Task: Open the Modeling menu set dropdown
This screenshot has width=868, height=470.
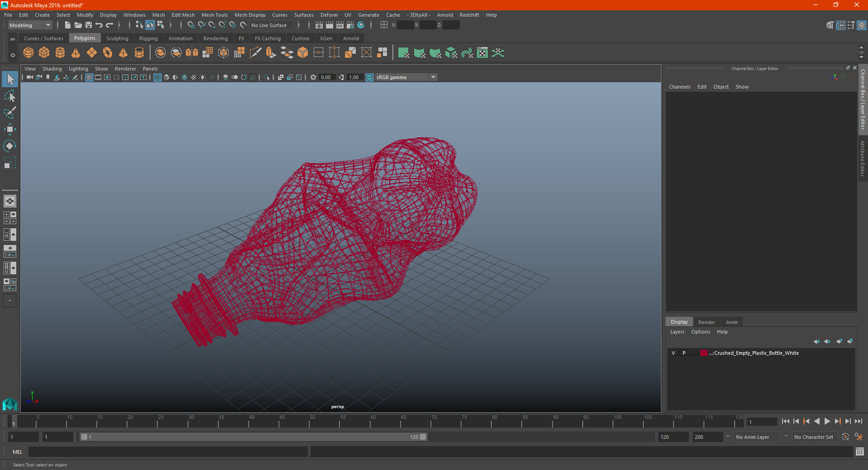Action: 30,25
